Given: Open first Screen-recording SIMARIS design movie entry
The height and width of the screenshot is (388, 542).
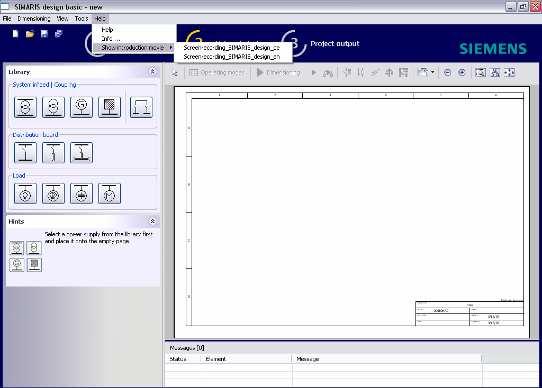Looking at the screenshot, I should (x=232, y=47).
